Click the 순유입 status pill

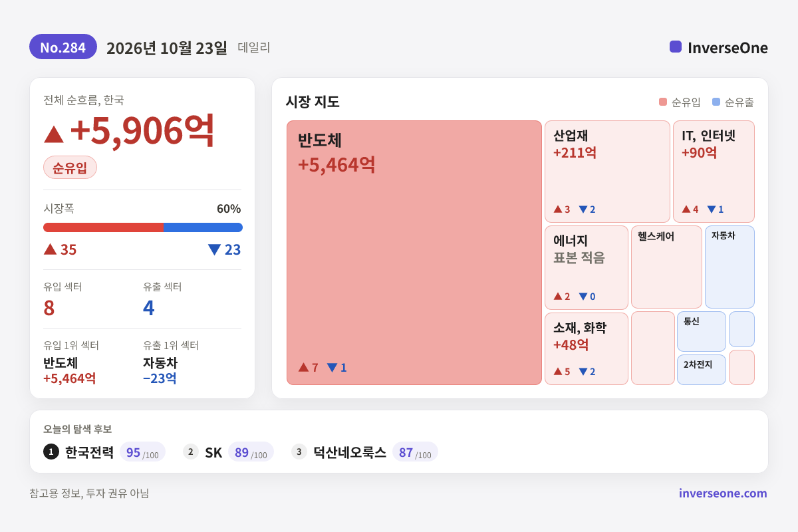pos(70,168)
